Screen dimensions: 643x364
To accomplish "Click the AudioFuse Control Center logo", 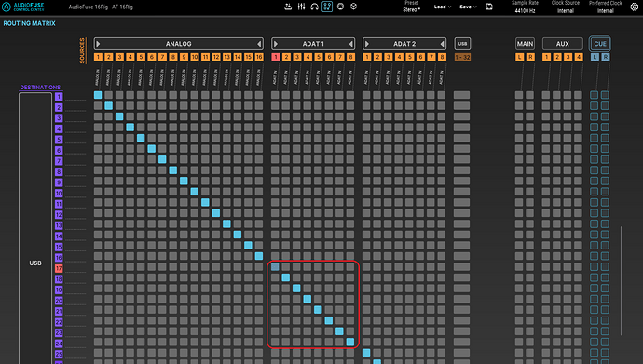I will tap(23, 7).
